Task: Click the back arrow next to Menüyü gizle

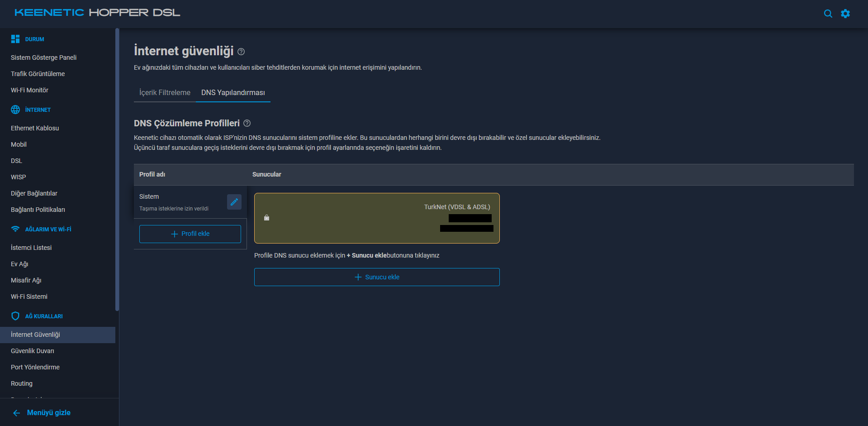Action: (x=17, y=413)
